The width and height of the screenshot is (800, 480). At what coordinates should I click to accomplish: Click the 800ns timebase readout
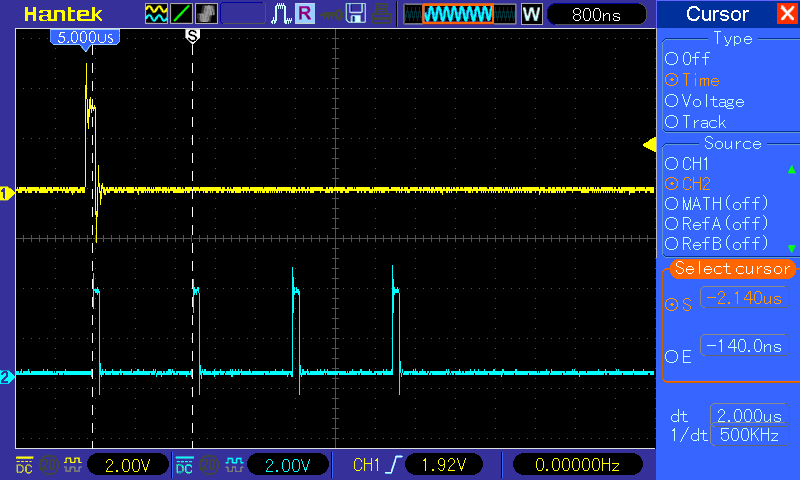[596, 14]
